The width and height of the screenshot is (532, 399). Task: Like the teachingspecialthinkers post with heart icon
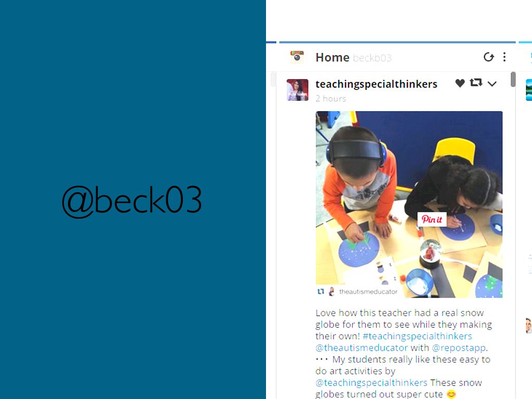[x=460, y=83]
